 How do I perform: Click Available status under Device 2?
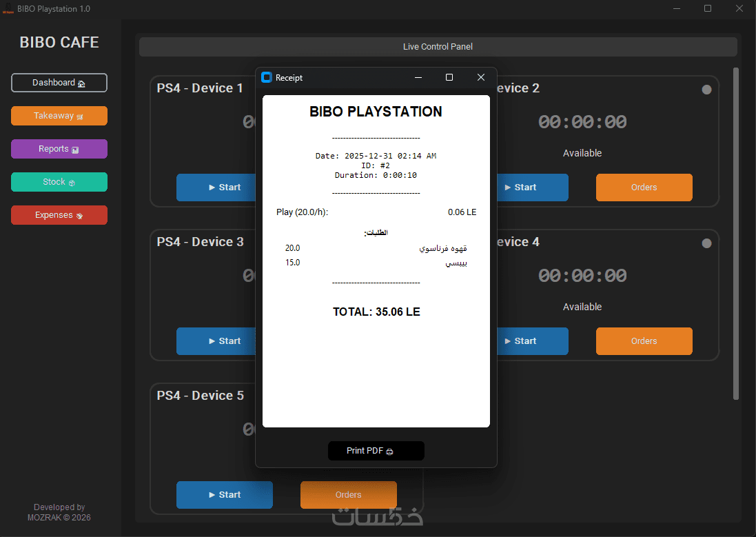(582, 153)
